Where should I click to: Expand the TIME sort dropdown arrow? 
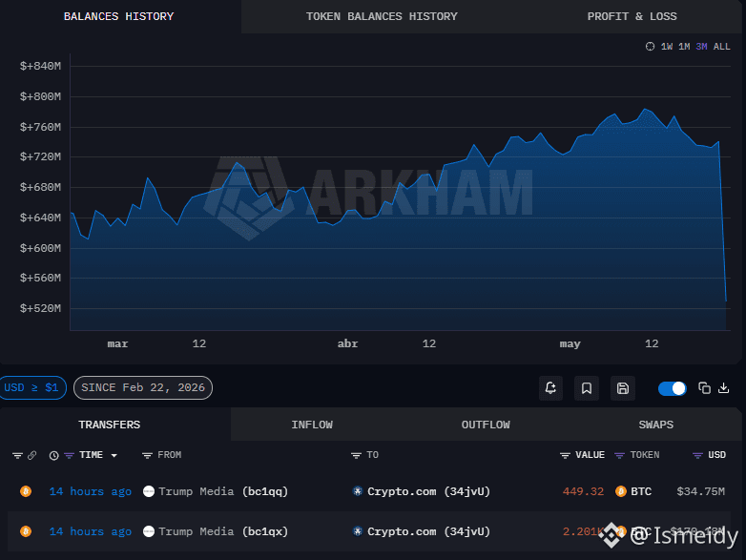pyautogui.click(x=114, y=456)
